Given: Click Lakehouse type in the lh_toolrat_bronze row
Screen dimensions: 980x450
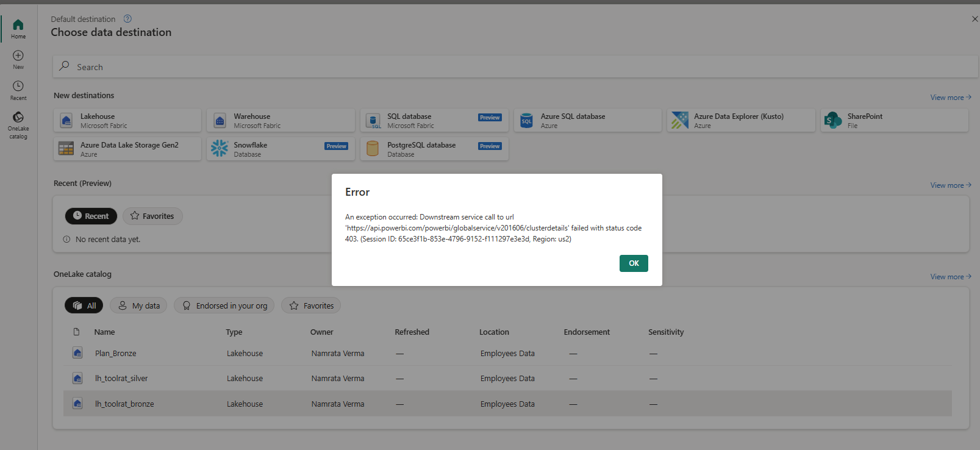Looking at the screenshot, I should 245,404.
